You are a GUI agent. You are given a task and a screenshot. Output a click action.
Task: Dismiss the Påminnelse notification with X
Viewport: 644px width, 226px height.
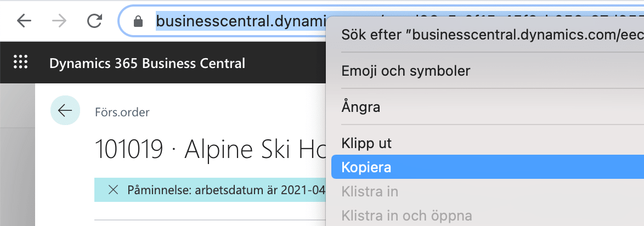113,190
